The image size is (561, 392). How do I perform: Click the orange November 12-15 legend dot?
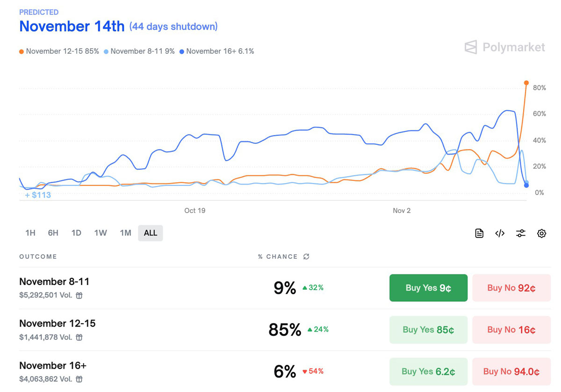click(x=22, y=51)
